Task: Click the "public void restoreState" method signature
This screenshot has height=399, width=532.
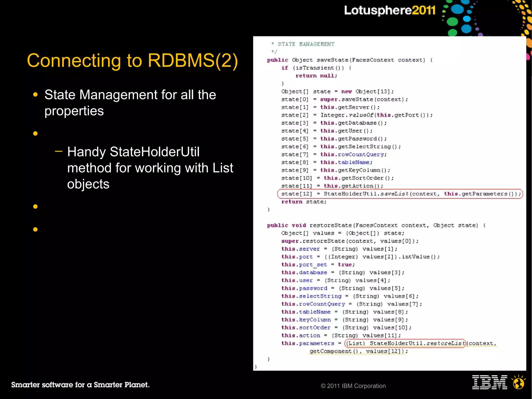Action: click(376, 225)
